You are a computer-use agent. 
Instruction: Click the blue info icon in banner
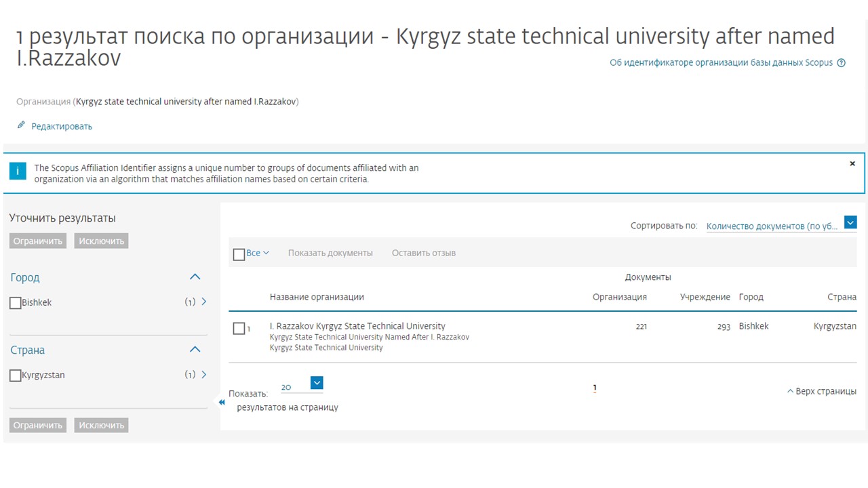(x=18, y=171)
